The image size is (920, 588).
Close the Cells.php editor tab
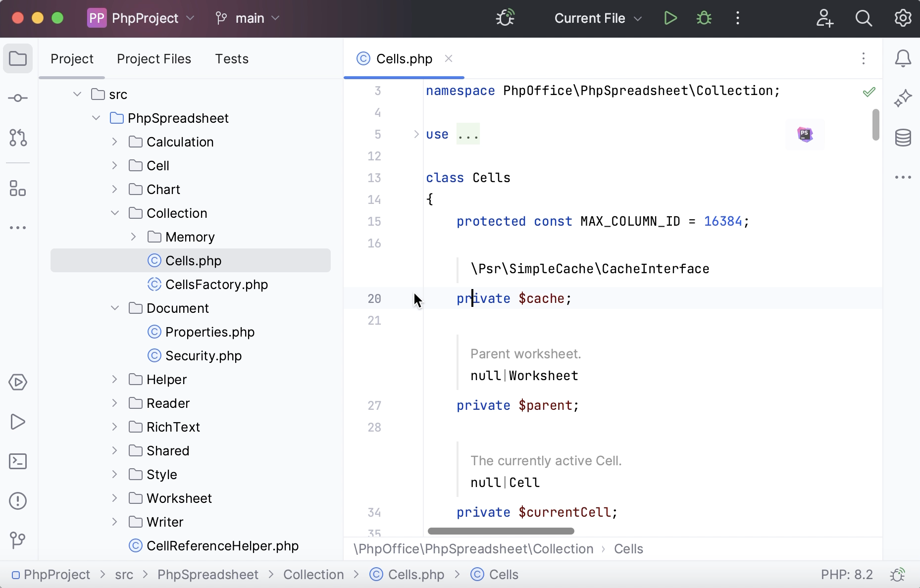point(449,58)
